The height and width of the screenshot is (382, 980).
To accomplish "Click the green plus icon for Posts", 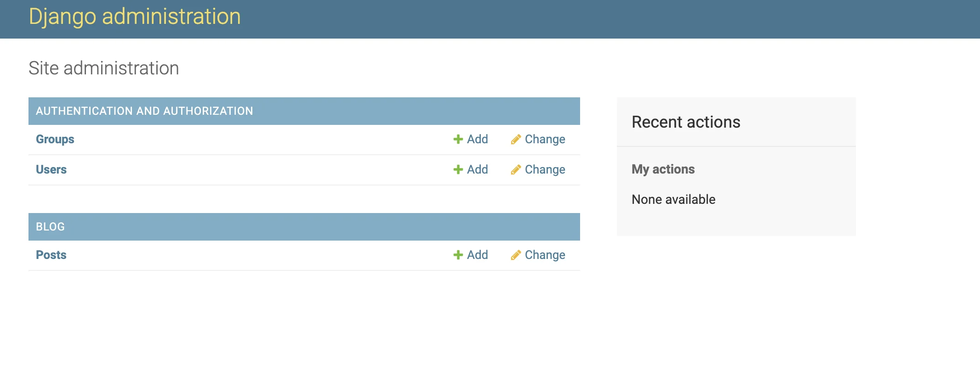I will tap(458, 255).
